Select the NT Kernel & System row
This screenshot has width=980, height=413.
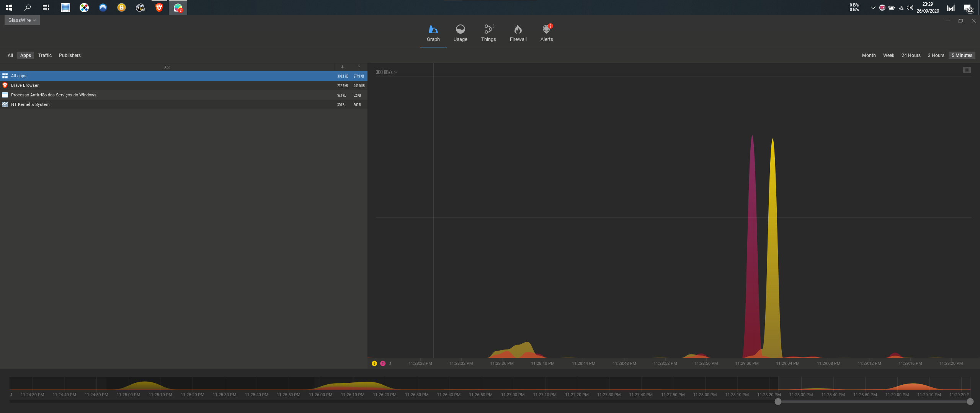click(30, 104)
